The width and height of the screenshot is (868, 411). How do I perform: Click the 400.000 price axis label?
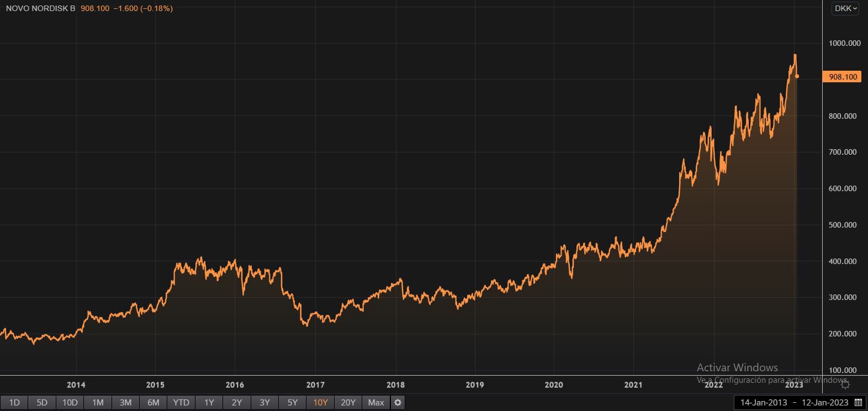tap(843, 261)
